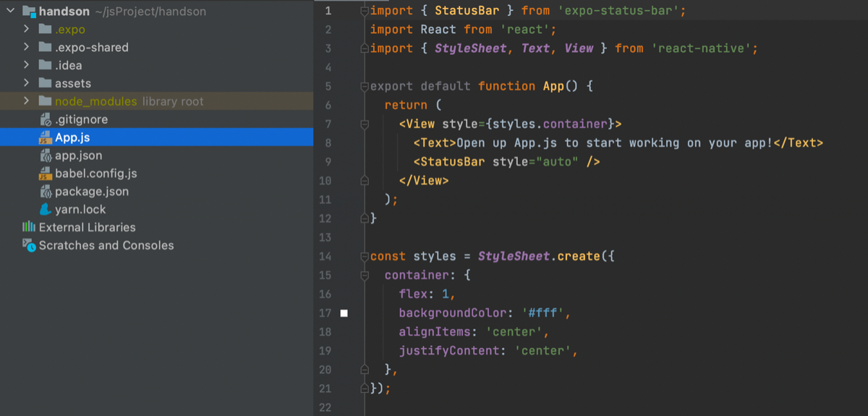Click the babel.config.js file icon

click(44, 174)
